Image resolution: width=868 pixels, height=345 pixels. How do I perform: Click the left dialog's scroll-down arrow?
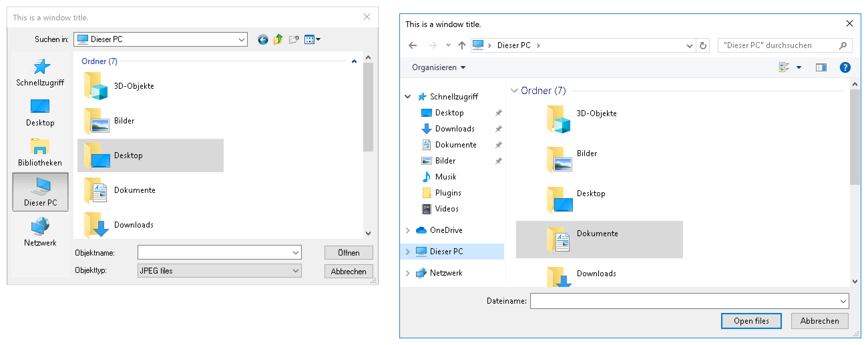368,234
